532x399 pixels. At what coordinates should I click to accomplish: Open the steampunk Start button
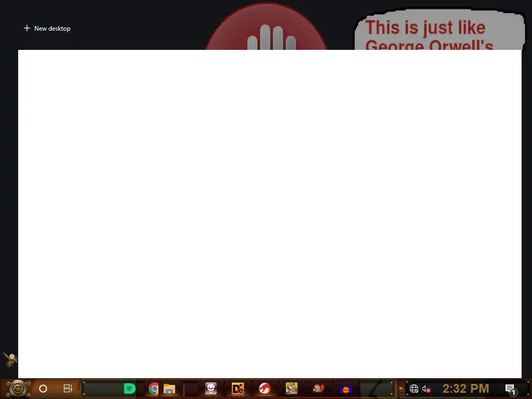point(18,389)
